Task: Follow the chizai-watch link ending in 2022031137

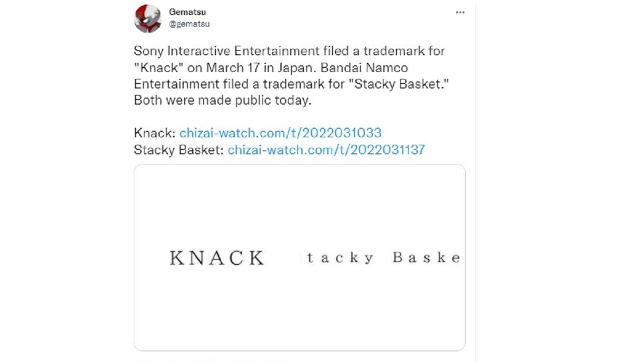Action: [x=326, y=149]
